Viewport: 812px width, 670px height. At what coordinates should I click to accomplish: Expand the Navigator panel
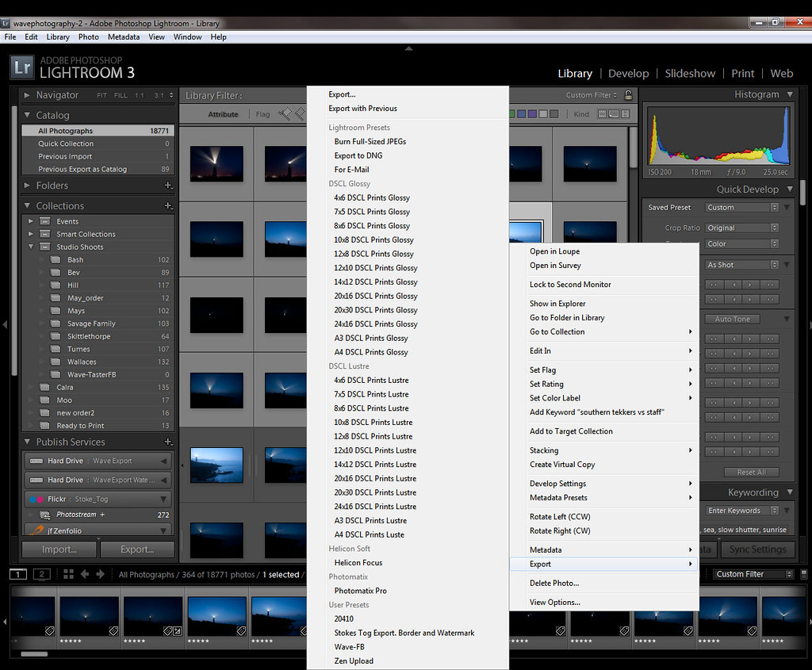tap(29, 95)
